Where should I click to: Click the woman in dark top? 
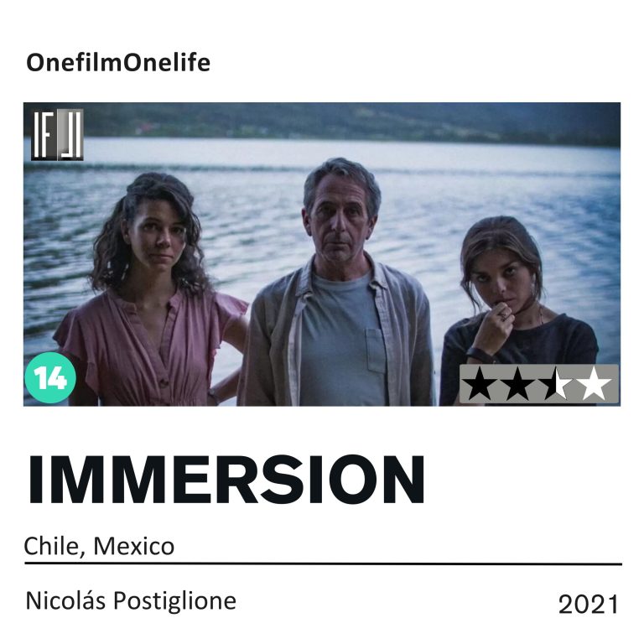pos(518,311)
